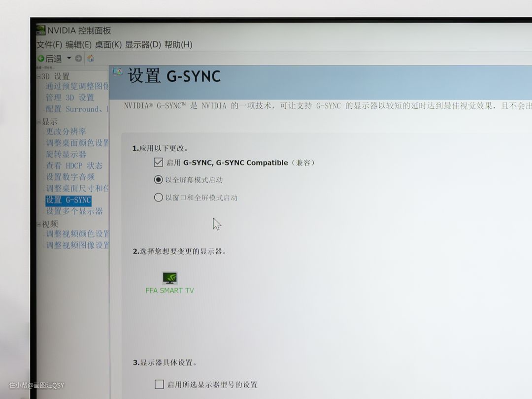
Task: Uncheck 启用 G-SYNC, G-SYNC Compatible checkbox
Action: 159,162
